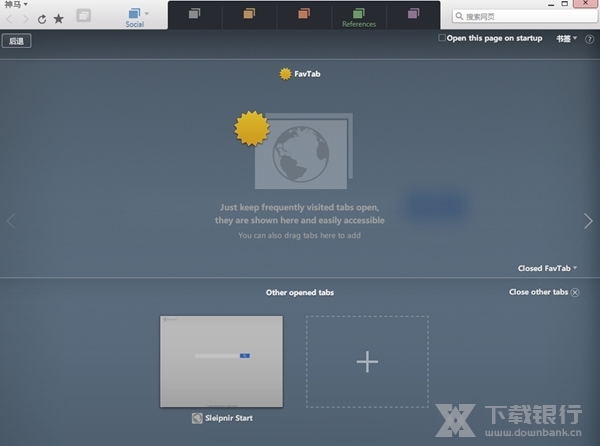Screen dimensions: 600x446
Task: Open the Sleipnir Start tab thumbnail
Action: coord(221,361)
